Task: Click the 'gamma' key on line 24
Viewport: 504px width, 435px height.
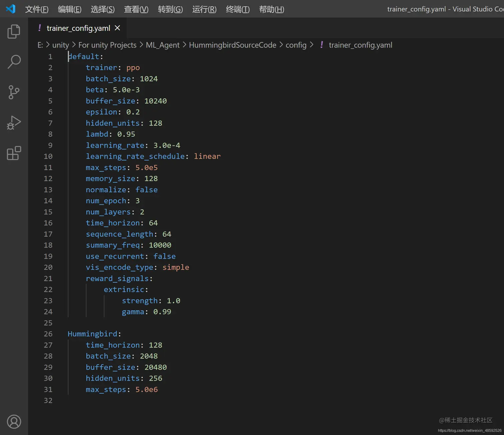Action: tap(133, 312)
